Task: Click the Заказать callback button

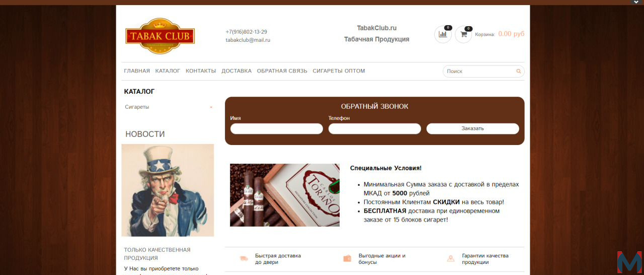Action: tap(472, 128)
